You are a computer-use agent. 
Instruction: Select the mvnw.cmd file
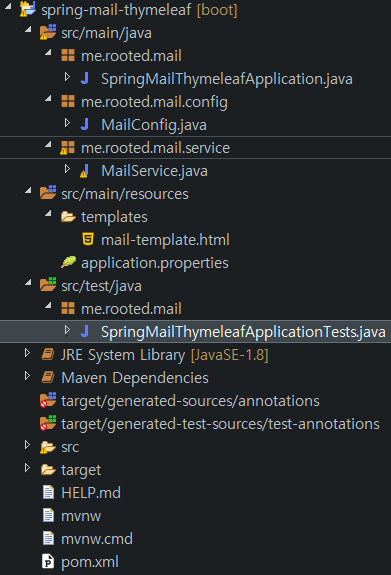point(97,539)
